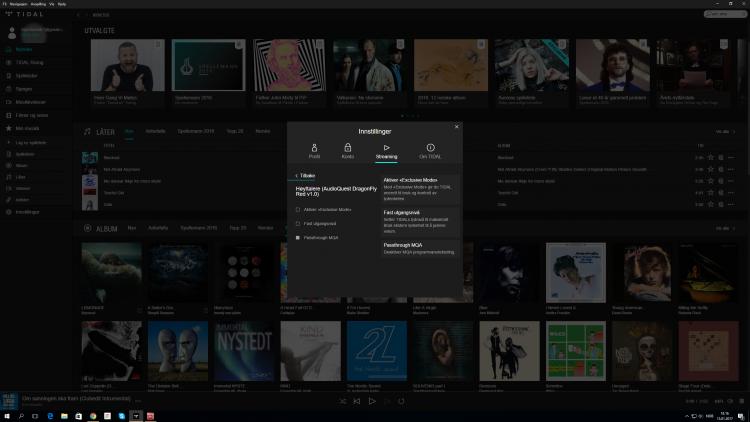Open the Windows Start menu
This screenshot has height=422, width=750.
[7, 416]
